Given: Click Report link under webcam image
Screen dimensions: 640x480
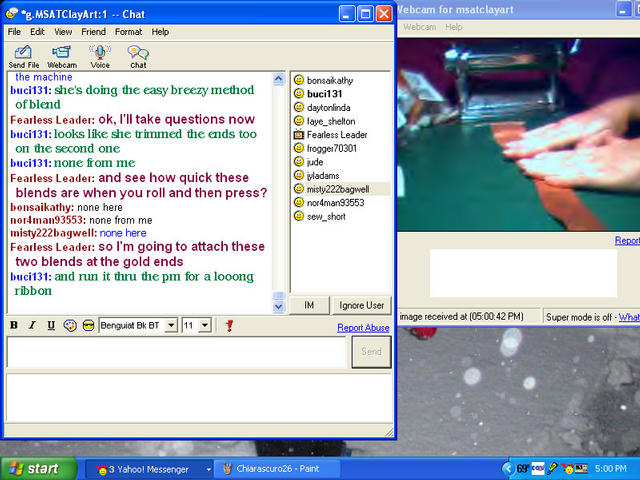Looking at the screenshot, I should [627, 240].
